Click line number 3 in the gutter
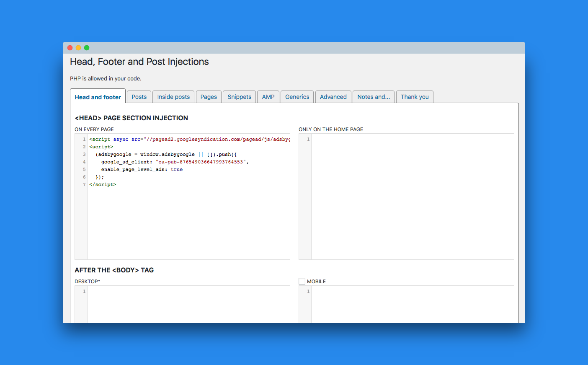Image resolution: width=588 pixels, height=365 pixels. point(84,154)
